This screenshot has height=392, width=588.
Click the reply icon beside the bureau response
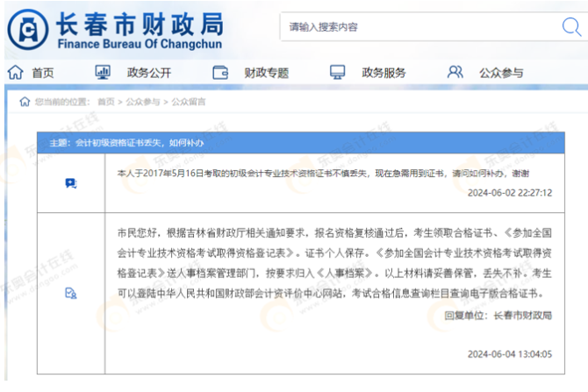(x=71, y=293)
